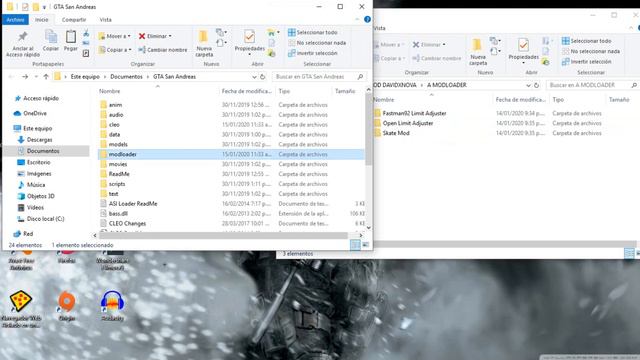Open recent locations dropdown arrow
The image size is (640, 360).
(36, 77)
